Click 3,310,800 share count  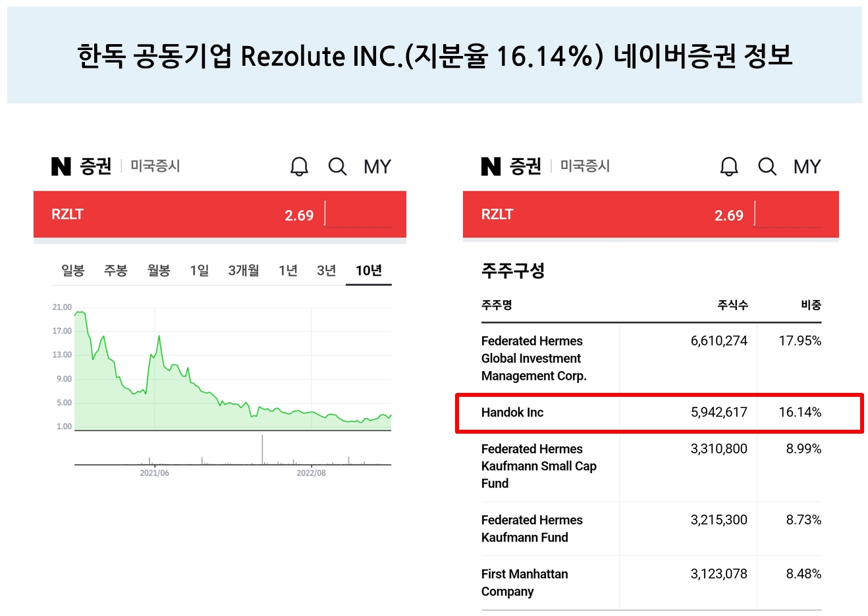719,449
